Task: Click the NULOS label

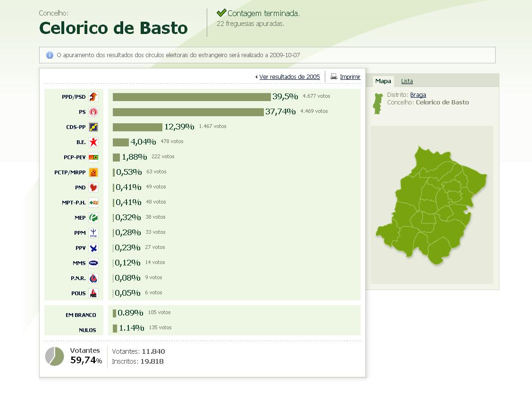Action: tap(87, 330)
